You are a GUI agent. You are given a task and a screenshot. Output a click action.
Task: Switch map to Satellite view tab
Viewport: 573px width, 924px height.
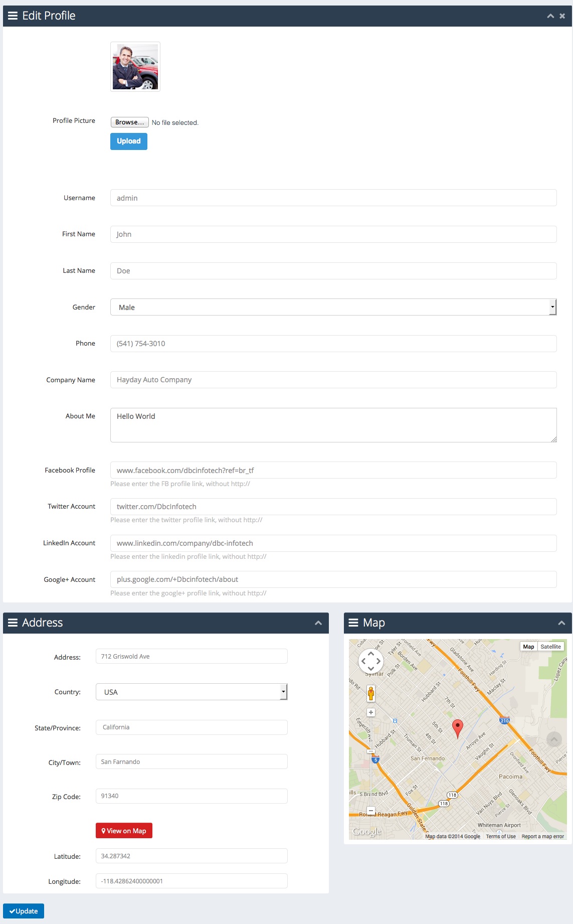pos(550,647)
